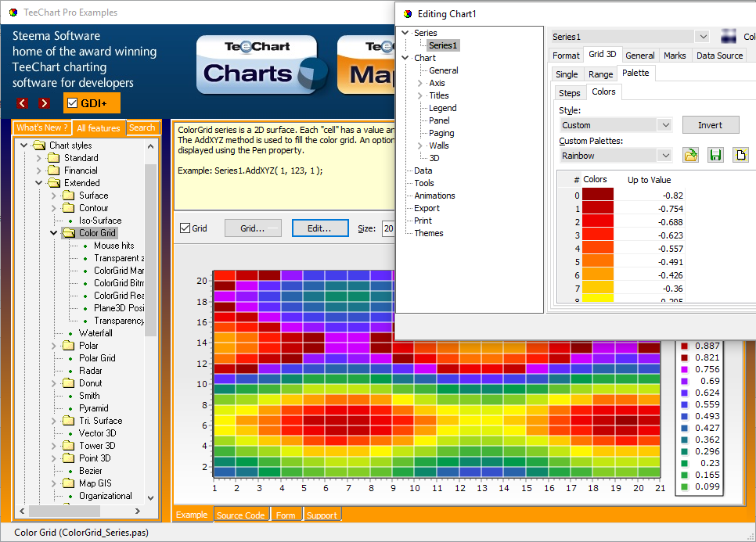Image resolution: width=756 pixels, height=542 pixels.
Task: Select Waterfall in feature tree
Action: [x=95, y=333]
